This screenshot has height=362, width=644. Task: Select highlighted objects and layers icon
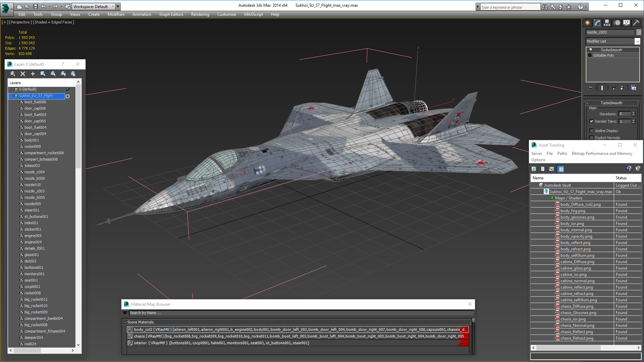point(43,74)
